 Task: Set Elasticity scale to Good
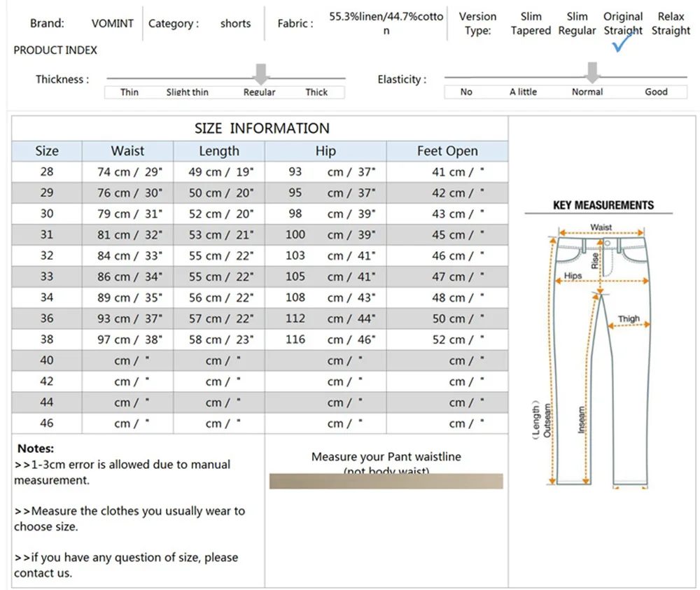[656, 92]
